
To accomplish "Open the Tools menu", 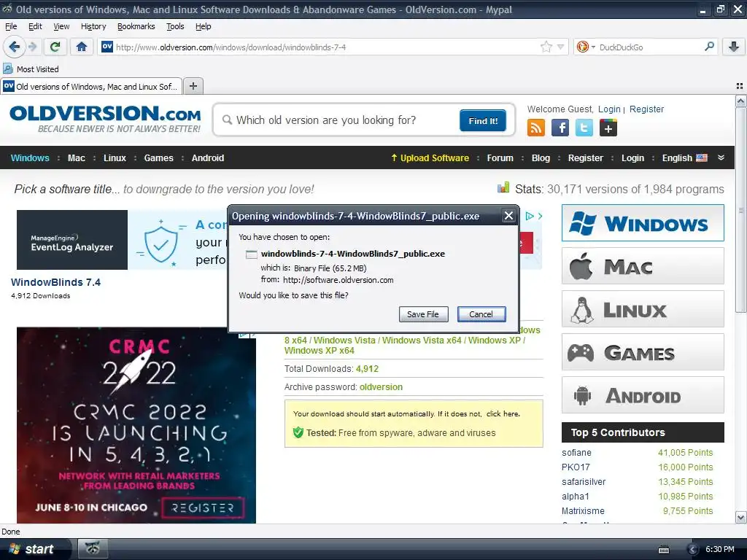I will point(175,26).
